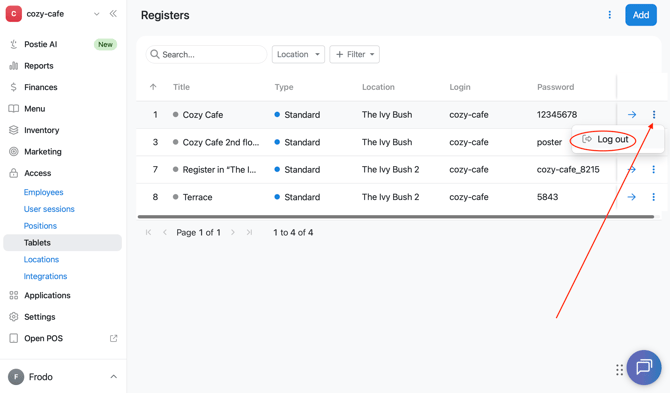The image size is (670, 393).
Task: Go to first page pagination button
Action: pyautogui.click(x=148, y=232)
